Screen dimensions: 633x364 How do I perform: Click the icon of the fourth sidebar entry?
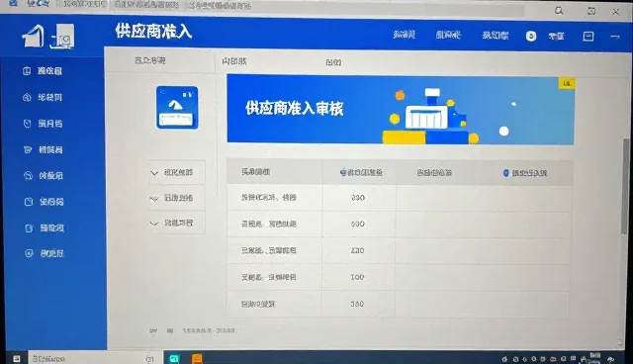tap(28, 149)
